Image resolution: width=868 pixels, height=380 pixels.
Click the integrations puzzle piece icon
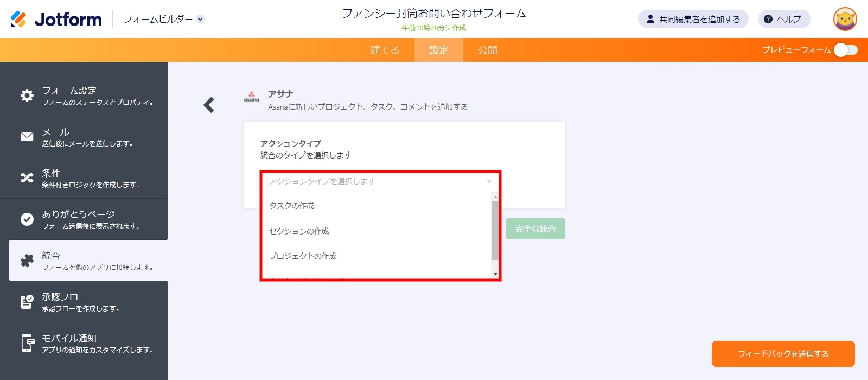tap(27, 261)
